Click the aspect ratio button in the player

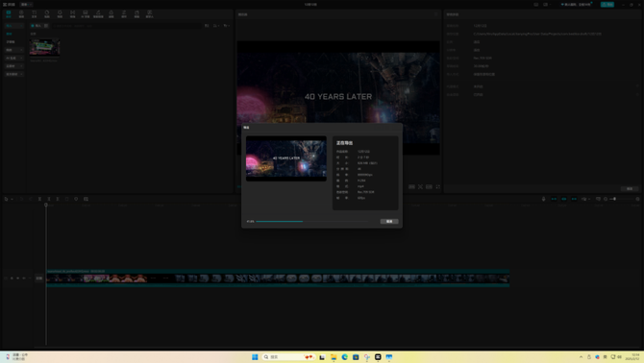click(x=429, y=186)
